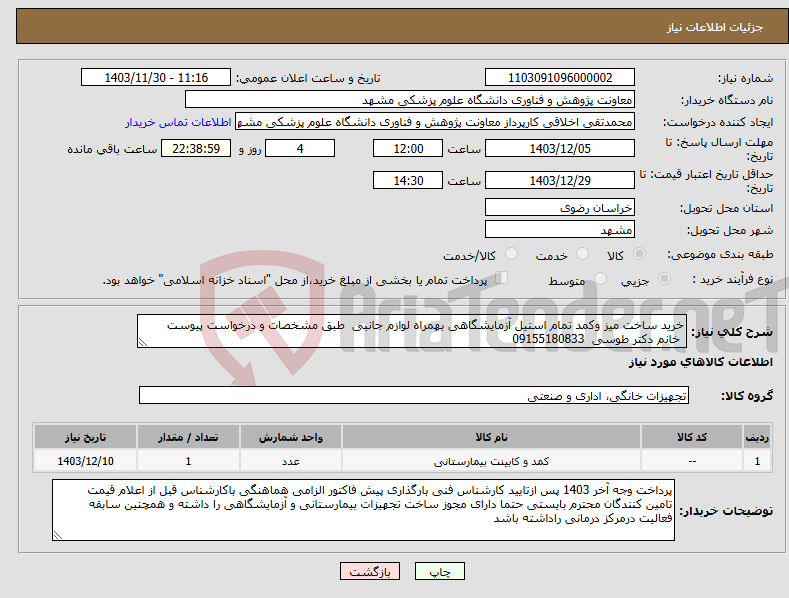
Task: Click the row number cell in the کمد و کابینت بیمارستانی row
Action: pyautogui.click(x=757, y=461)
